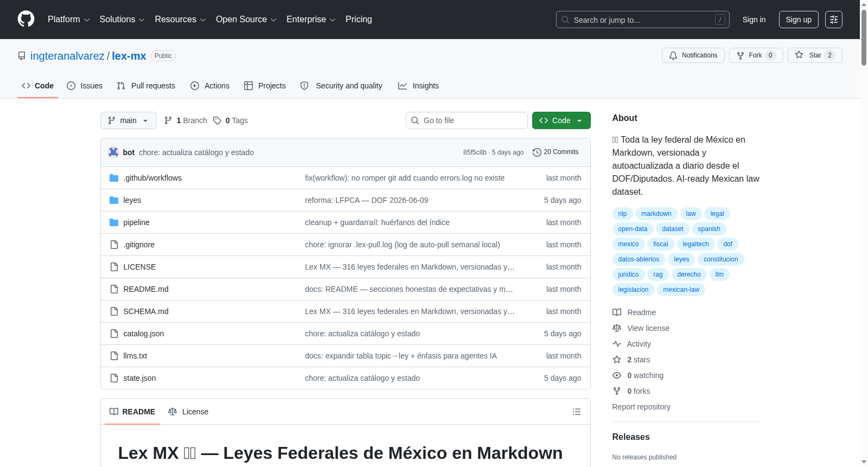Click the Search or jump to field

643,20
